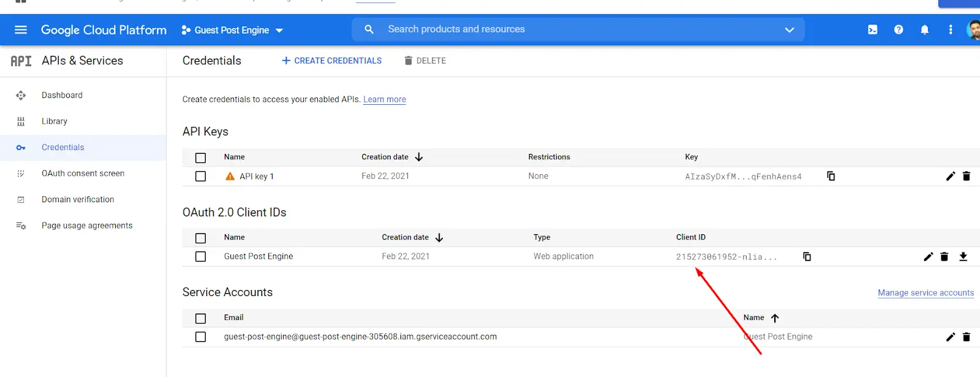Edit the Guest Post Engine OAuth client
Image resolution: width=980 pixels, height=377 pixels.
[929, 256]
